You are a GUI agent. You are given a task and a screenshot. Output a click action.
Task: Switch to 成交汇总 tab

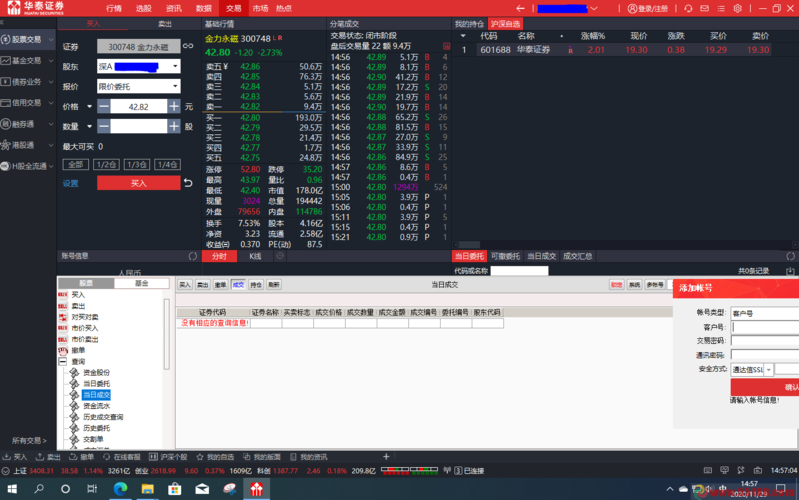click(577, 256)
